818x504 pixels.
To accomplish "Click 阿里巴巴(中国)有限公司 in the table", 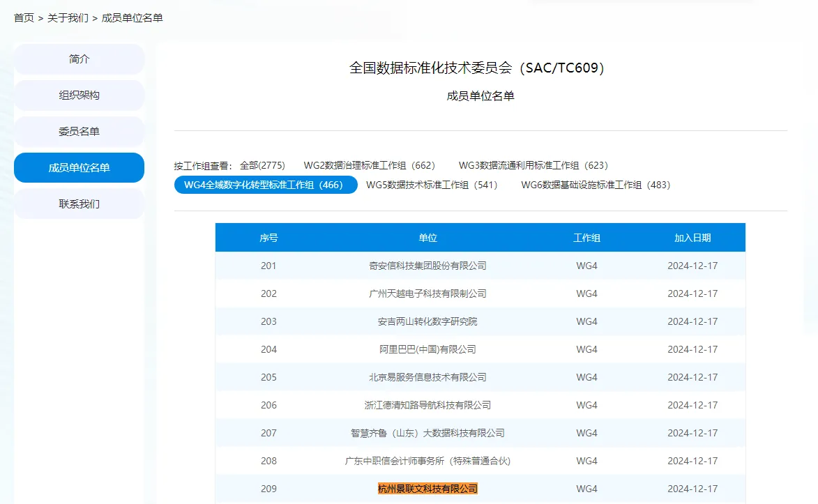I will coord(427,349).
